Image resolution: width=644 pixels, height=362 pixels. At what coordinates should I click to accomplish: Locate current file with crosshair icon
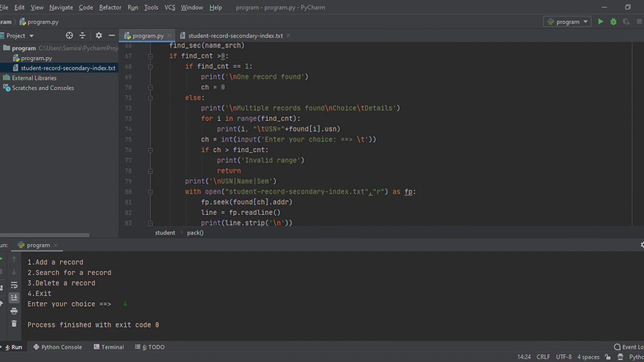(69, 36)
